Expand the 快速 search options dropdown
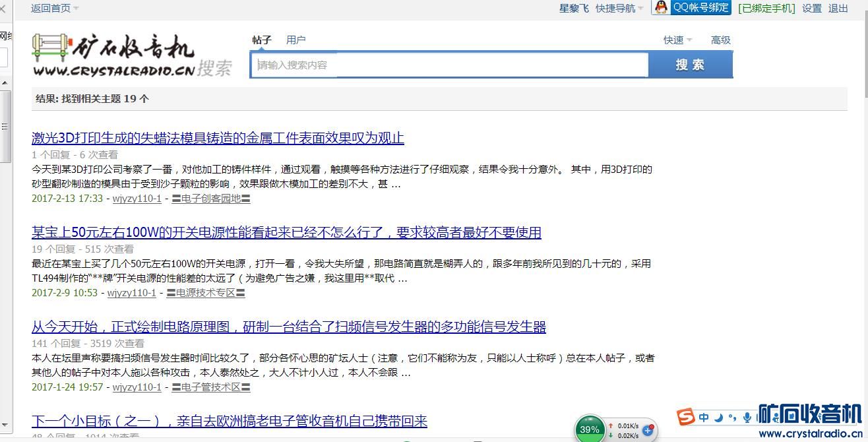 677,40
